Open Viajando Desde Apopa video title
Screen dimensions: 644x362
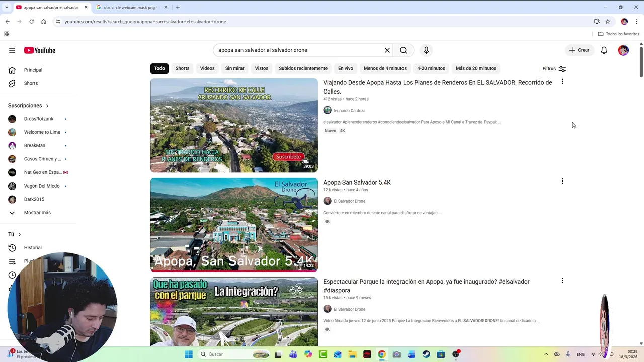click(x=438, y=87)
